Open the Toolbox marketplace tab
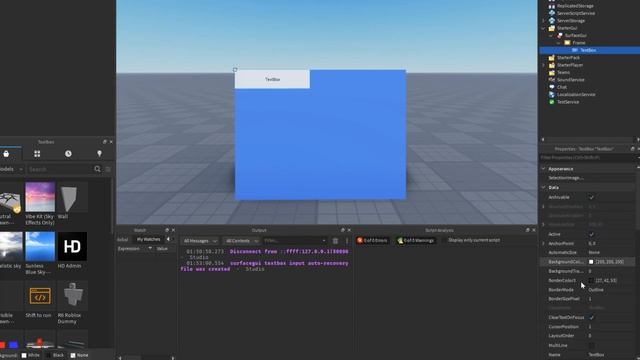 [6, 154]
